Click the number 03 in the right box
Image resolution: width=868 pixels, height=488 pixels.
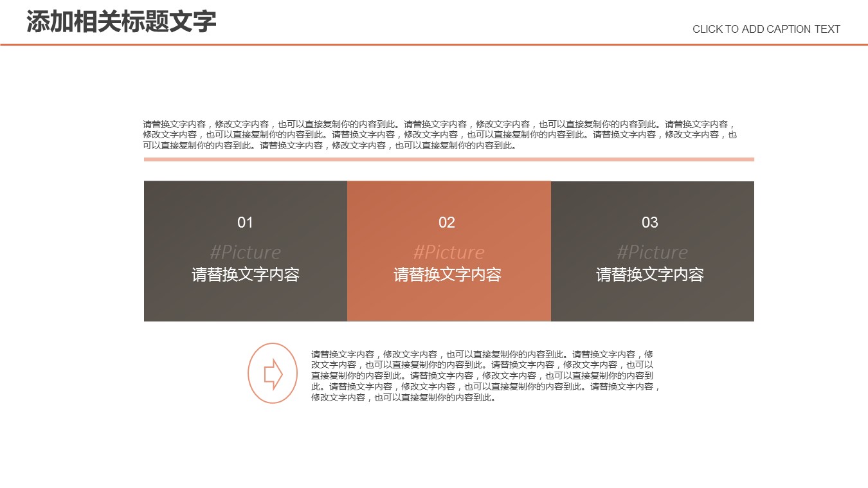[x=650, y=222]
